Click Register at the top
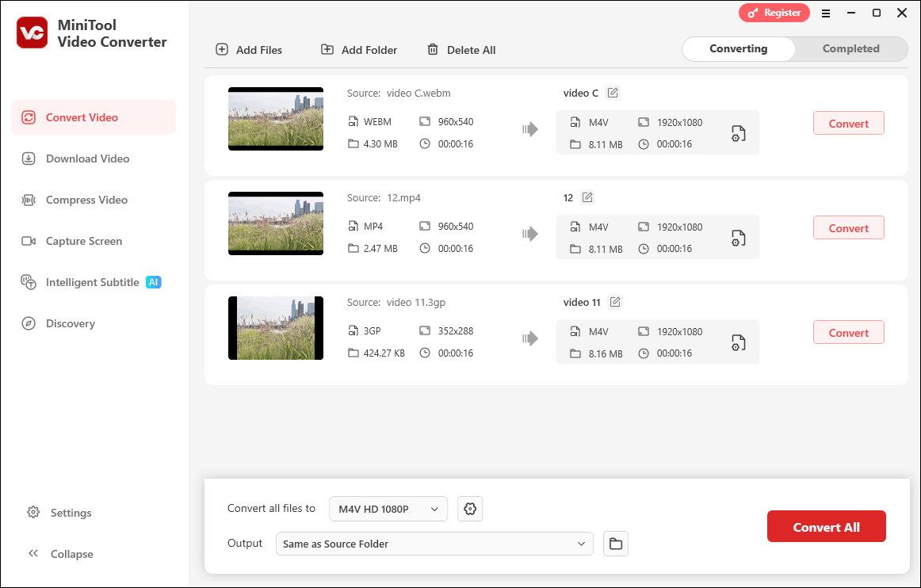This screenshot has height=588, width=921. click(x=774, y=13)
